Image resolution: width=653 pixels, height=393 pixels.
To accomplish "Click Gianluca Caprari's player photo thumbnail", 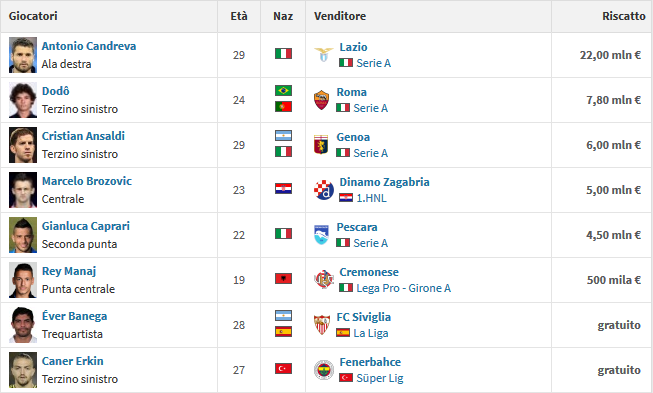I will [x=23, y=235].
